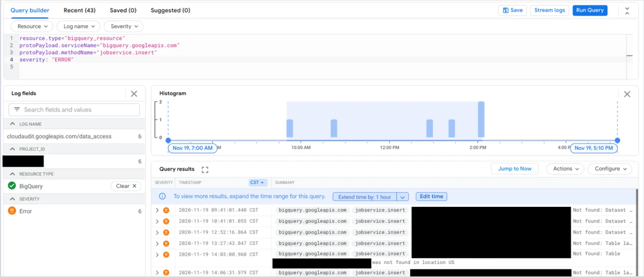644x278 pixels.
Task: Click error severity icon of 13:27:43.847 entry
Action: point(166,243)
